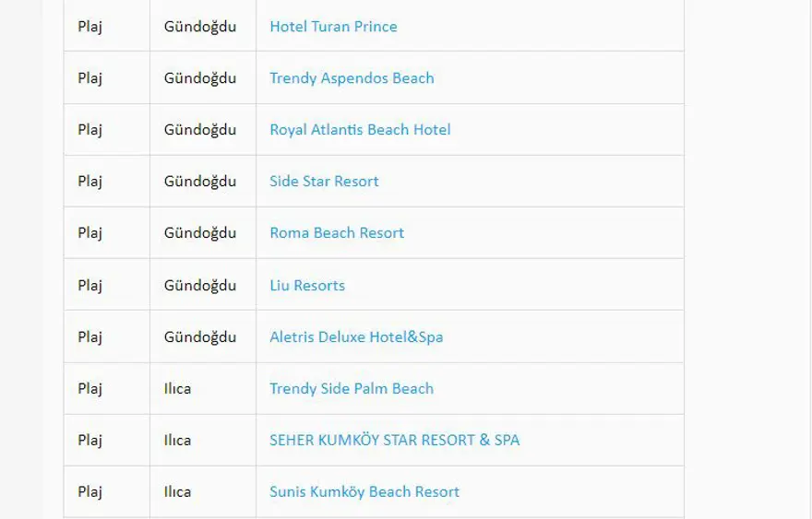
Task: Click Plaj cell in Side Star Resort row
Action: pyautogui.click(x=90, y=182)
